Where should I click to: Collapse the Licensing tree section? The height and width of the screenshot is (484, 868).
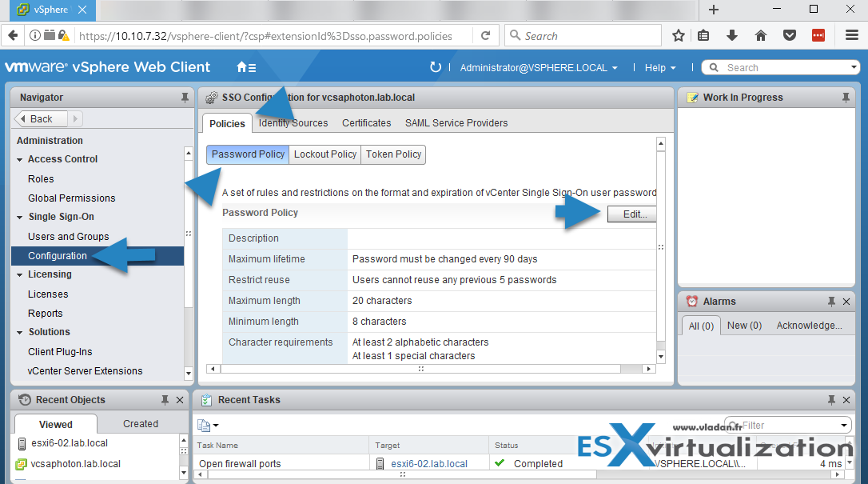(20, 274)
